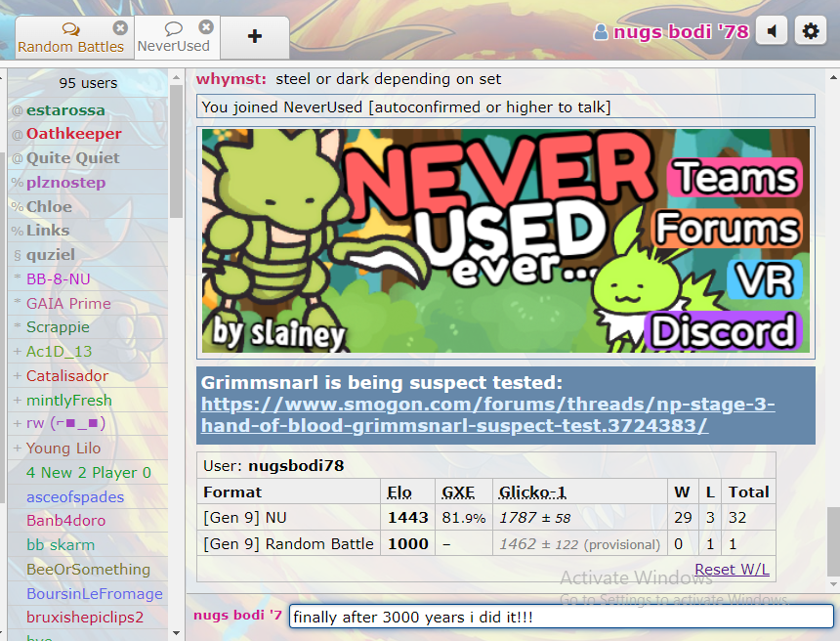Click the chat log scroll down arrow

(x=833, y=584)
